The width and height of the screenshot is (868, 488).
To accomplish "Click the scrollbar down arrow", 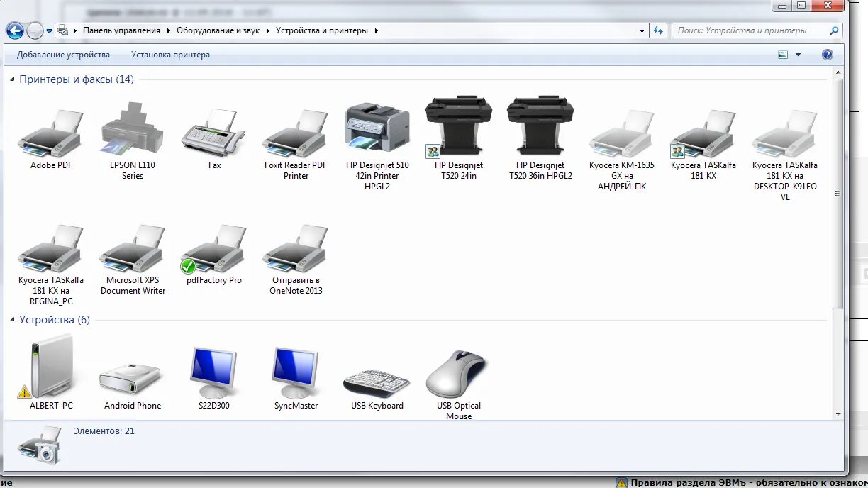I will [x=838, y=414].
